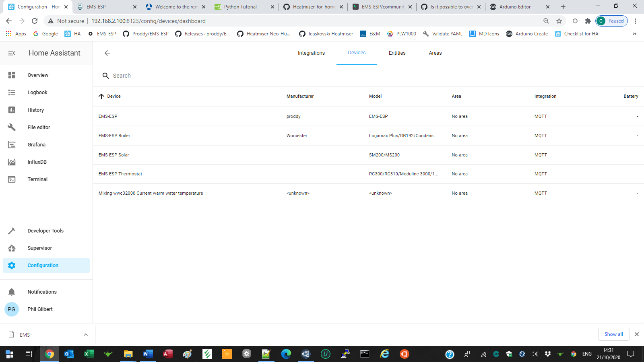Open the volume control in system tray
This screenshot has width=644, height=362.
coord(535,354)
